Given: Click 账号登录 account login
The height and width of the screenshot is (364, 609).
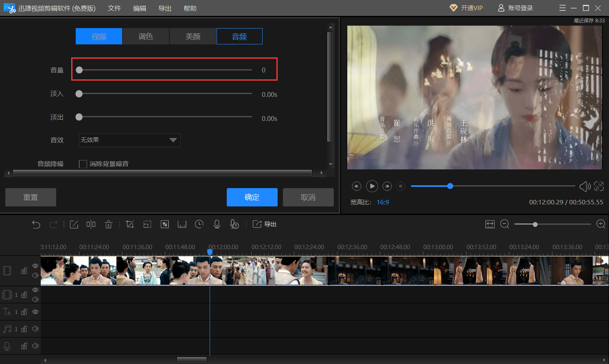Looking at the screenshot, I should click(x=515, y=8).
